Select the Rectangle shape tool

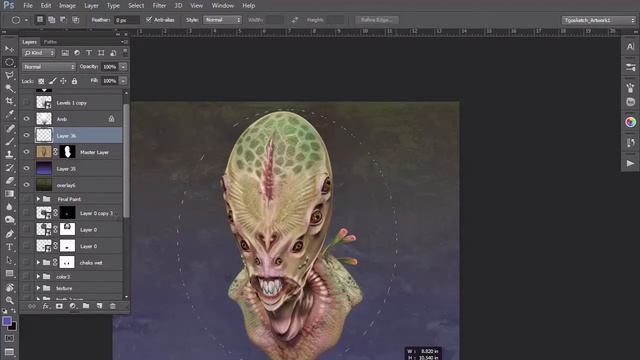pos(9,273)
